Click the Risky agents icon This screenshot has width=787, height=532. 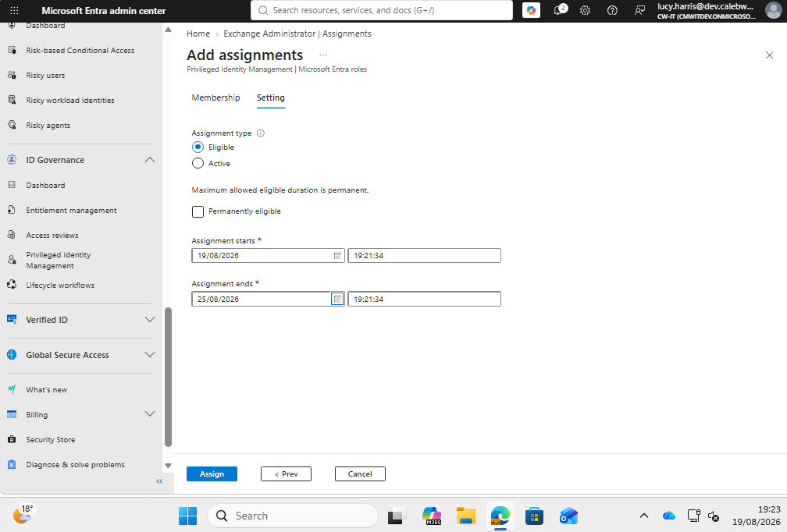12,125
